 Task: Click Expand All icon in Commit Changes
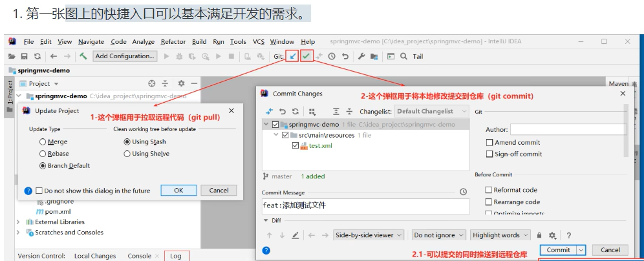(x=336, y=111)
